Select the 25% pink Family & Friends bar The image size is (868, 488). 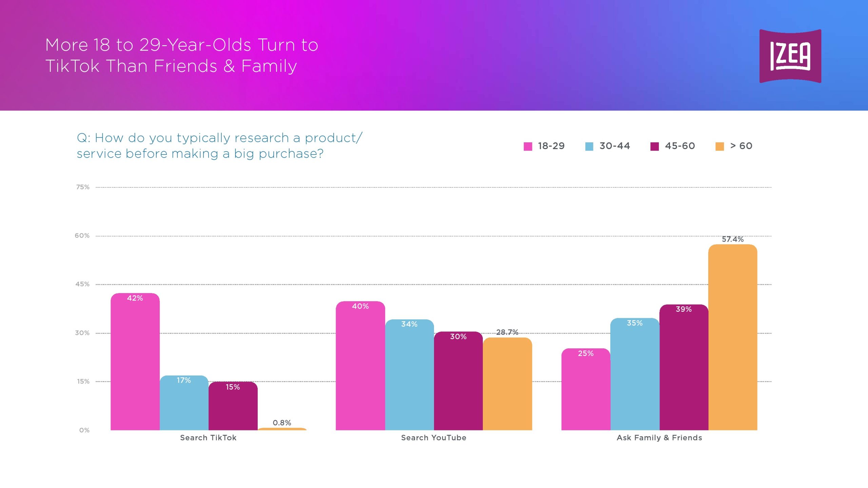tap(586, 389)
